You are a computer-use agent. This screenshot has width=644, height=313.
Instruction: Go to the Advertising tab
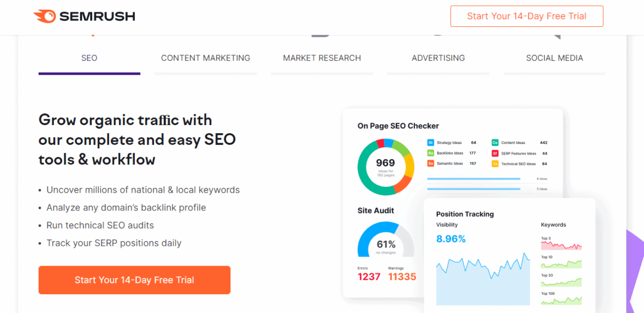pos(438,58)
